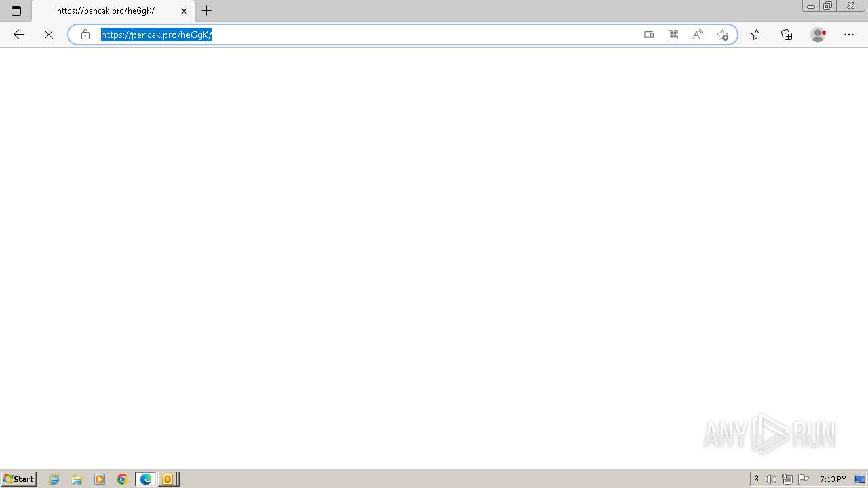Open the tab actions menu icon
The width and height of the screenshot is (868, 488).
[x=16, y=11]
